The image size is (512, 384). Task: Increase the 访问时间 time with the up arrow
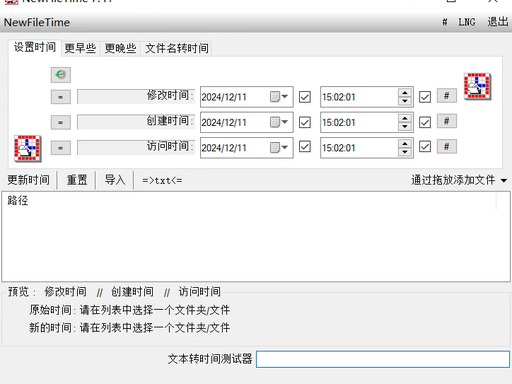pyautogui.click(x=405, y=144)
